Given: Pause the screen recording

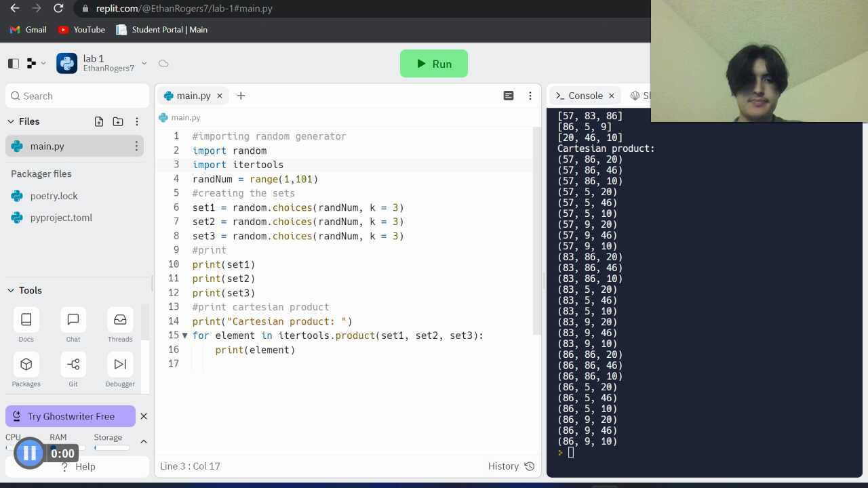Looking at the screenshot, I should point(29,453).
